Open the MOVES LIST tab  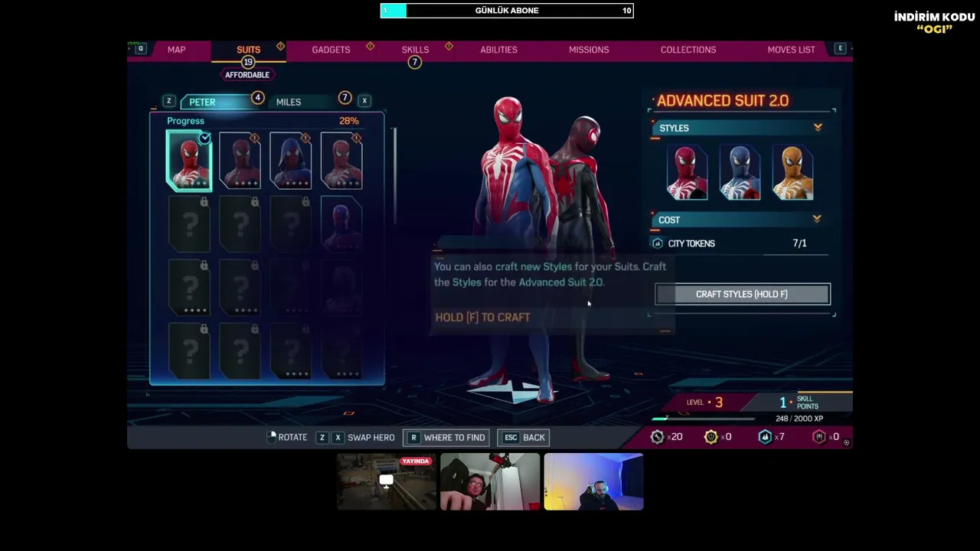(791, 50)
